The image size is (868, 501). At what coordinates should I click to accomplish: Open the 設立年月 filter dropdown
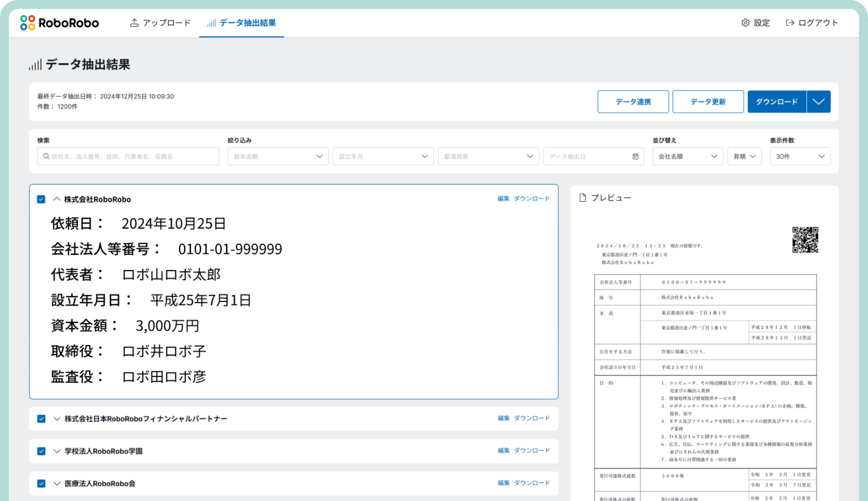pos(383,157)
